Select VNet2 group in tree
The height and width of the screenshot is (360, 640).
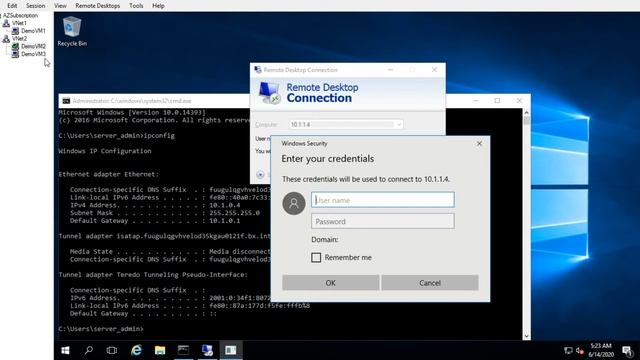pyautogui.click(x=19, y=39)
